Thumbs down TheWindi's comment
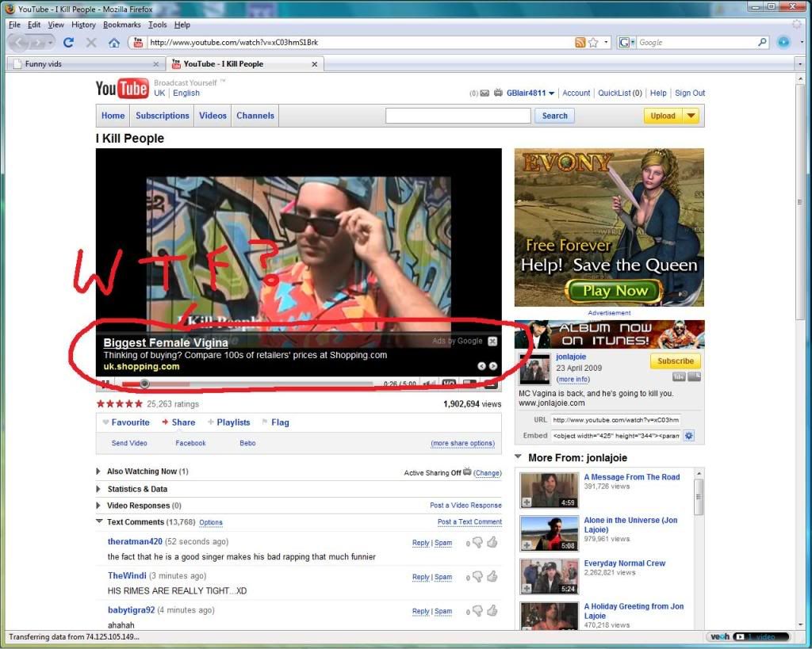Viewport: 812px width, 649px height. point(479,577)
